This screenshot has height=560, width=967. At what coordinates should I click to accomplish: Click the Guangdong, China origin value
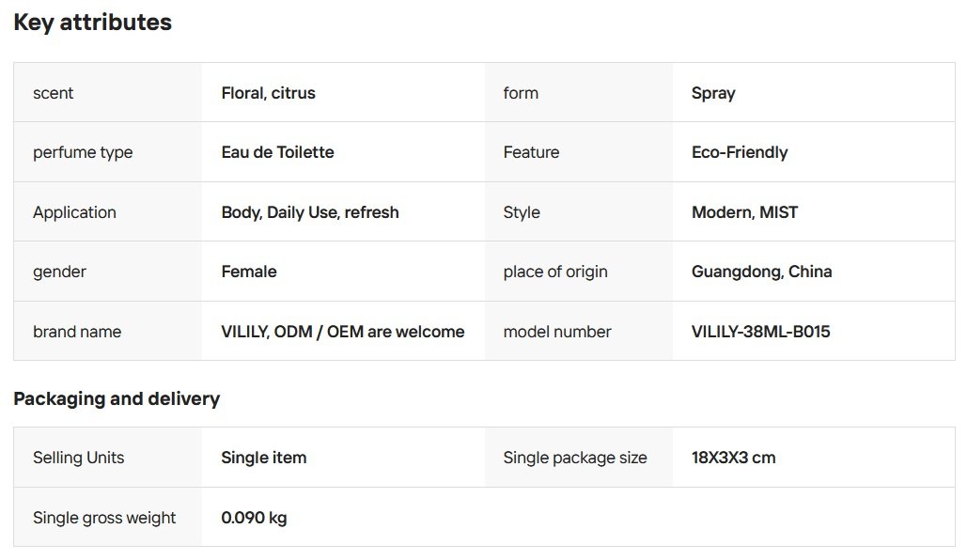click(x=761, y=272)
